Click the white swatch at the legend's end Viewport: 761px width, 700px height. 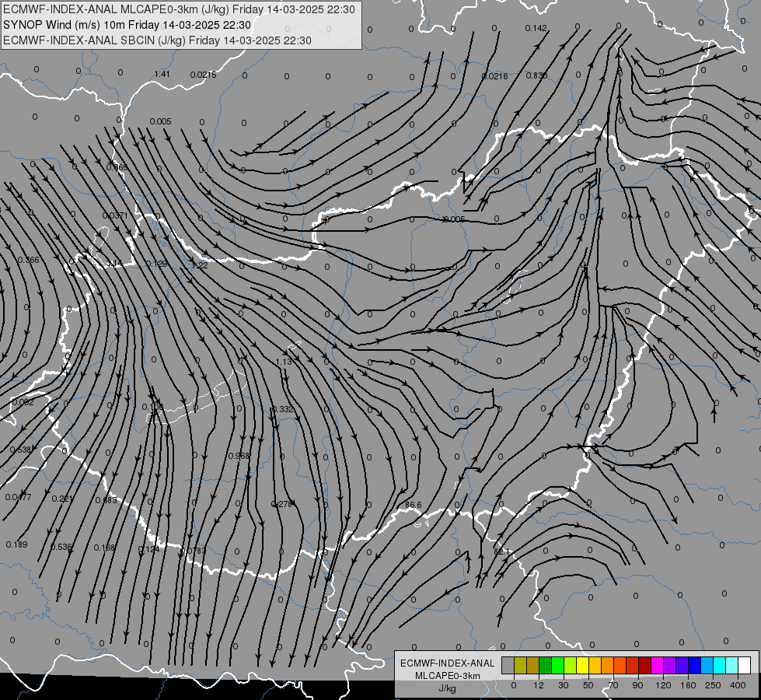744,665
